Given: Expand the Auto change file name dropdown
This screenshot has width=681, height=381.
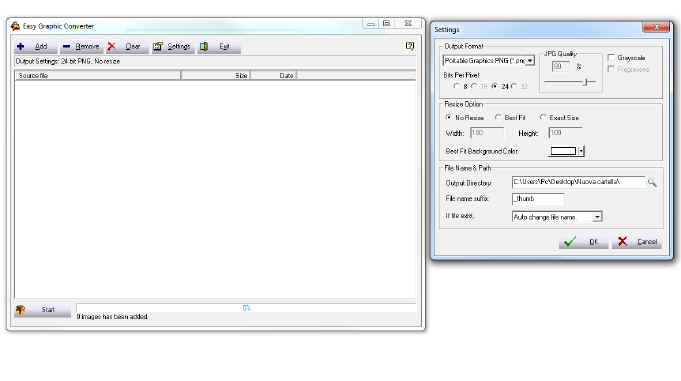Looking at the screenshot, I should click(x=598, y=217).
